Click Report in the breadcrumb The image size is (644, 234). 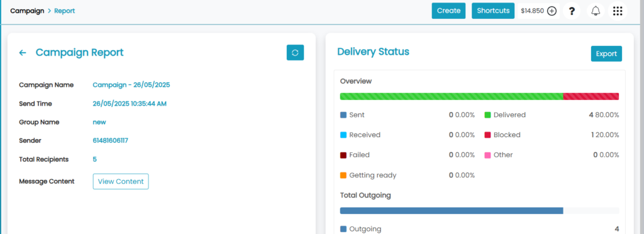(65, 11)
